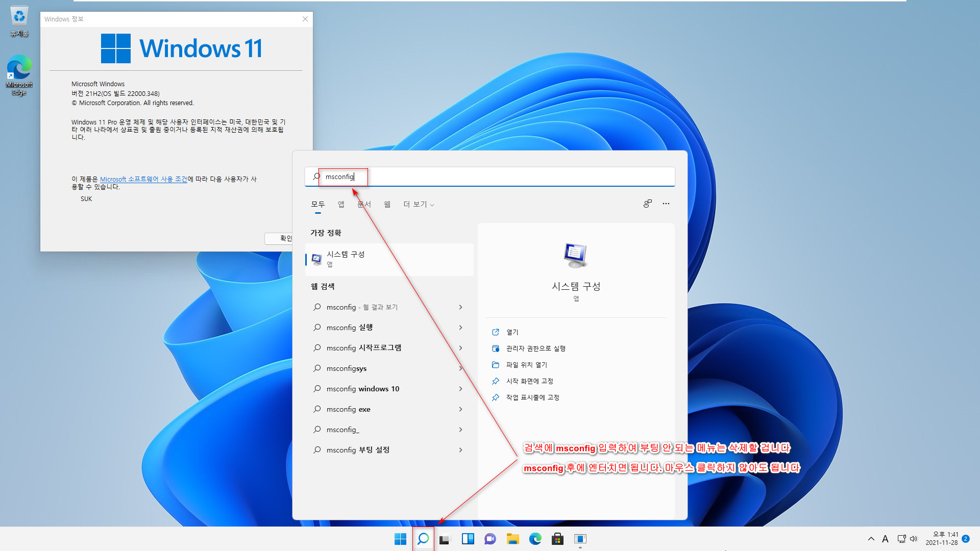Select the 앱 search tab
The width and height of the screenshot is (980, 551).
[341, 205]
